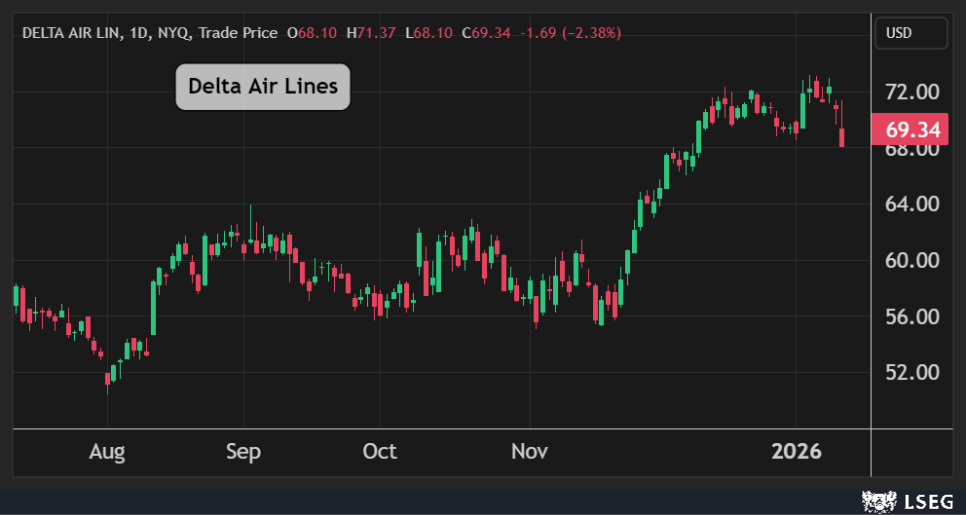Click the 56.00 price axis label

click(910, 316)
